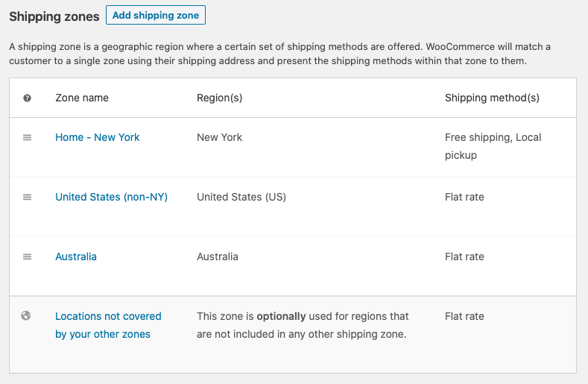Image resolution: width=588 pixels, height=384 pixels.
Task: Click the Zone name column header
Action: 82,98
